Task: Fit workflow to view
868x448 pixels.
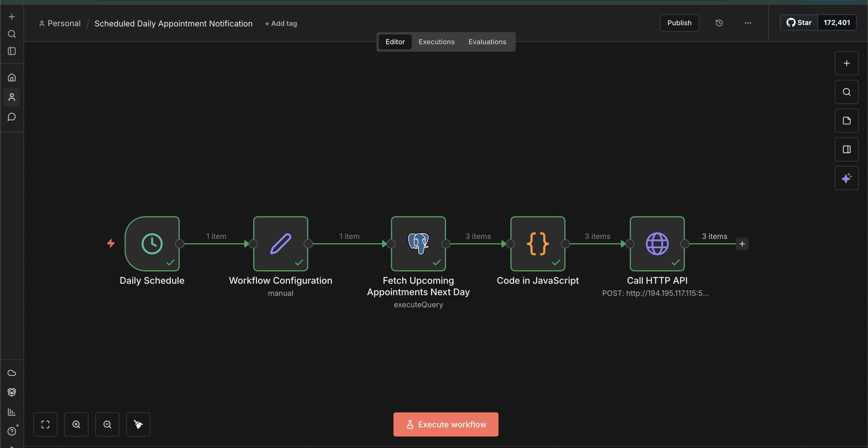Action: (x=45, y=424)
